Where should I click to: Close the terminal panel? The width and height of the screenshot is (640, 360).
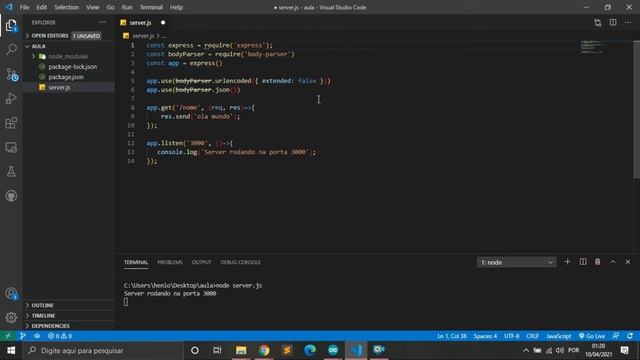628,262
